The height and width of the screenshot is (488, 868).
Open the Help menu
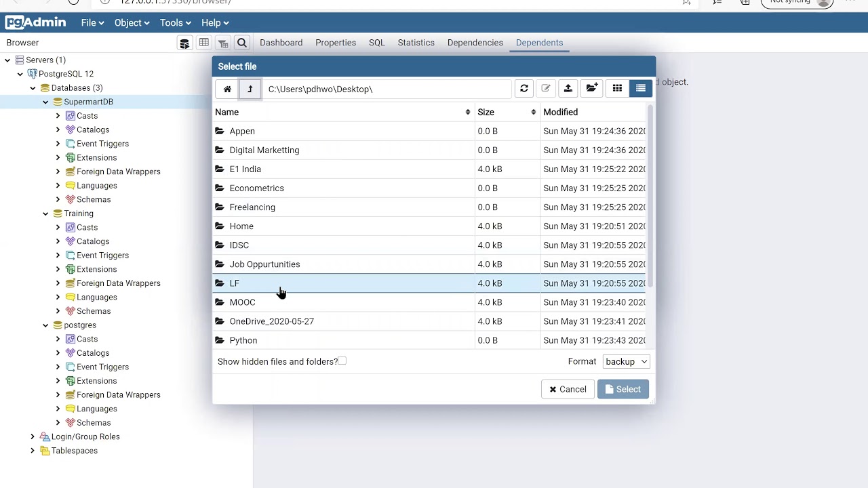pyautogui.click(x=215, y=22)
